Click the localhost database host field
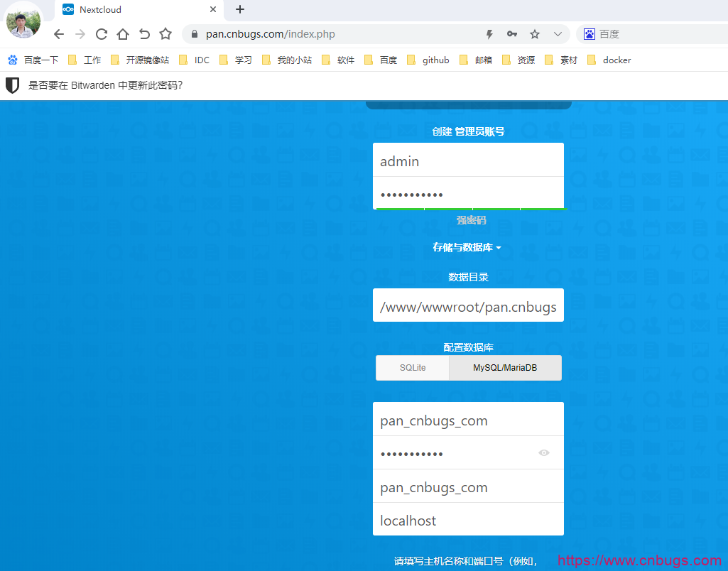The height and width of the screenshot is (571, 728). pyautogui.click(x=468, y=521)
